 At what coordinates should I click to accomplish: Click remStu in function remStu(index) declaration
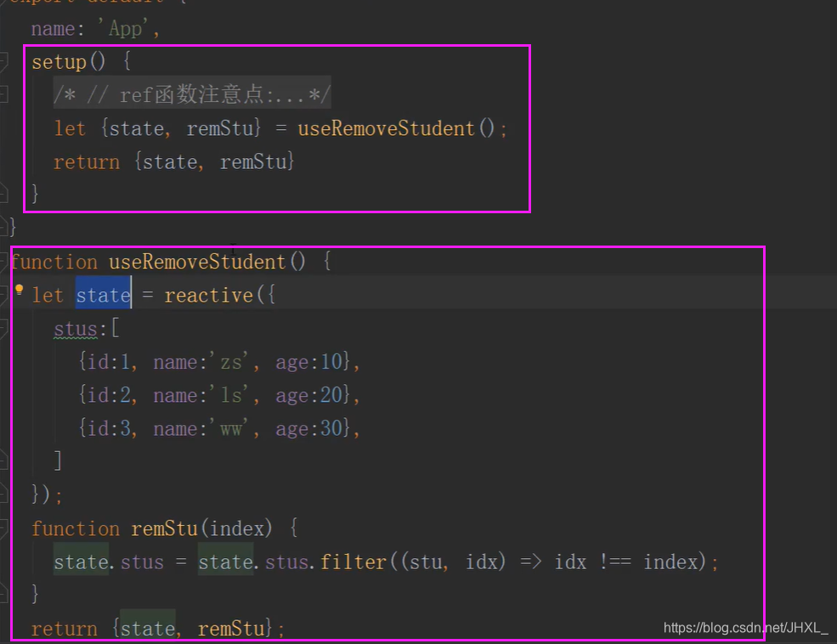(164, 528)
